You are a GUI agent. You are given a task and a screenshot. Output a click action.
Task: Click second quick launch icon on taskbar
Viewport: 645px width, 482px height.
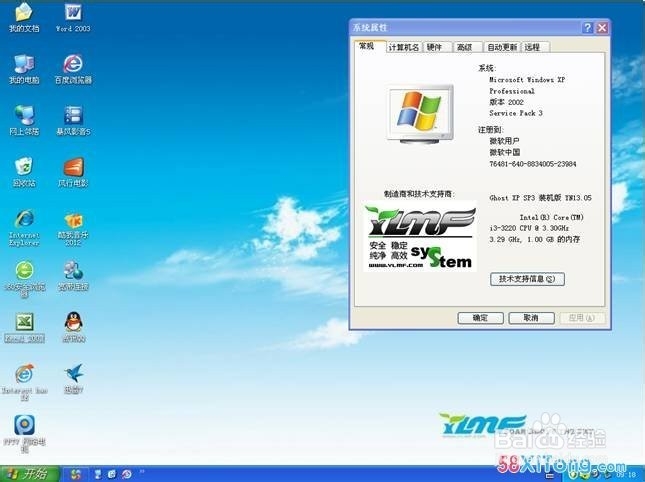coord(112,474)
